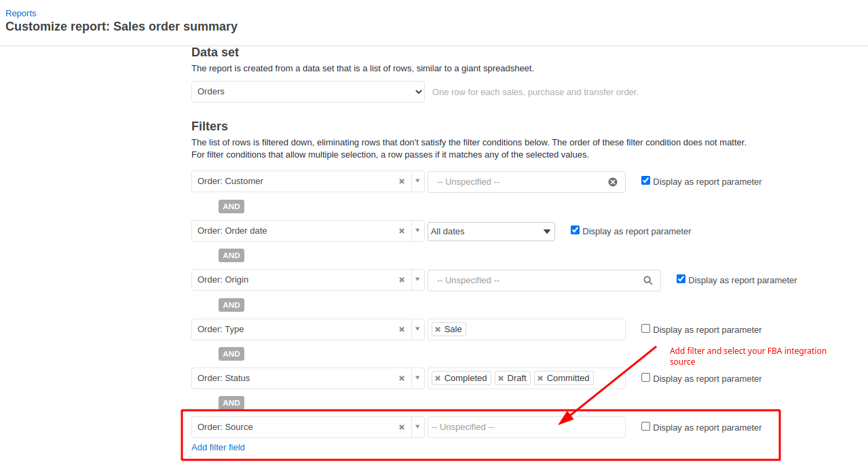This screenshot has height=468, width=868.
Task: Click the Source unspecified value field
Action: (527, 427)
